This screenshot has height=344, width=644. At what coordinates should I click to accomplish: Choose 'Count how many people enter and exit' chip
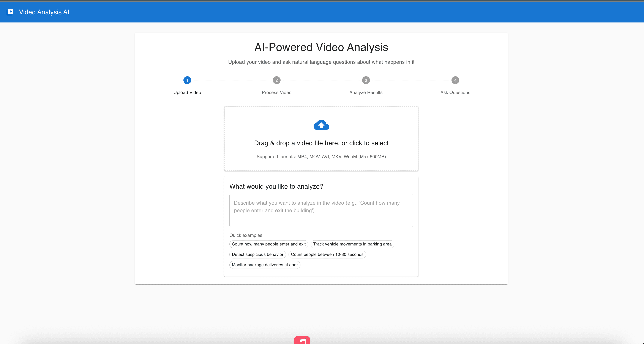click(268, 244)
